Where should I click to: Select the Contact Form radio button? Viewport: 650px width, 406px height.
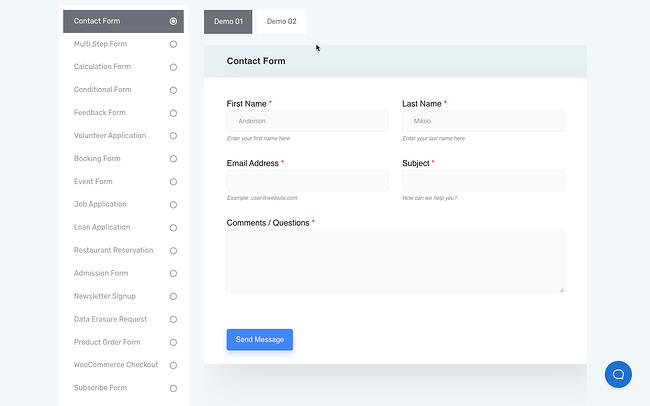(173, 21)
